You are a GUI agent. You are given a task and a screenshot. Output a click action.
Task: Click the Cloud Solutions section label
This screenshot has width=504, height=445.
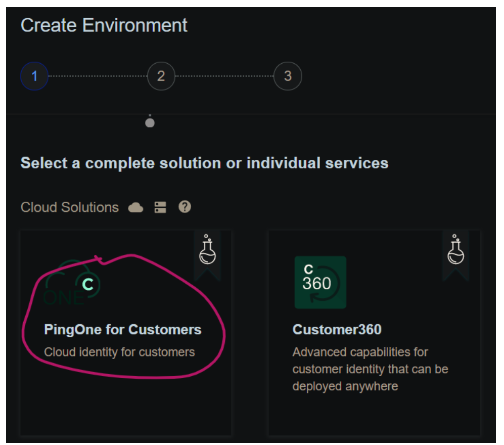pos(70,207)
